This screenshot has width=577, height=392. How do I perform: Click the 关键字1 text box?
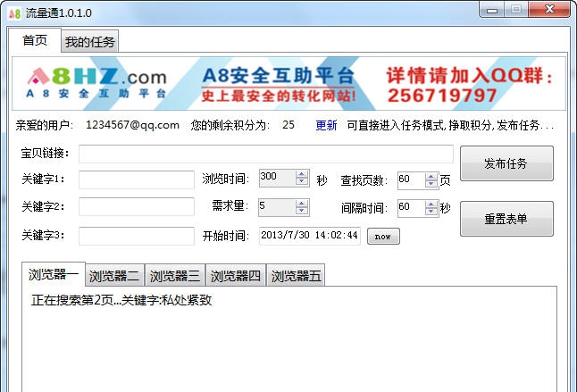coord(137,179)
